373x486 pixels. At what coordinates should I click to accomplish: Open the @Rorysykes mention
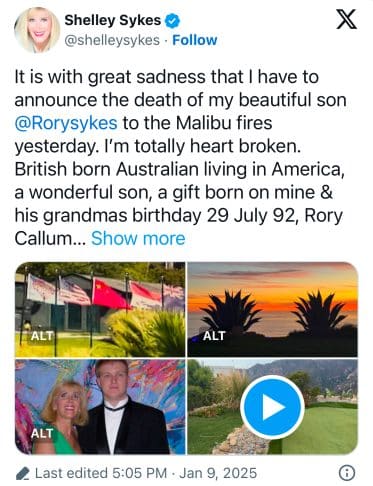(x=66, y=123)
